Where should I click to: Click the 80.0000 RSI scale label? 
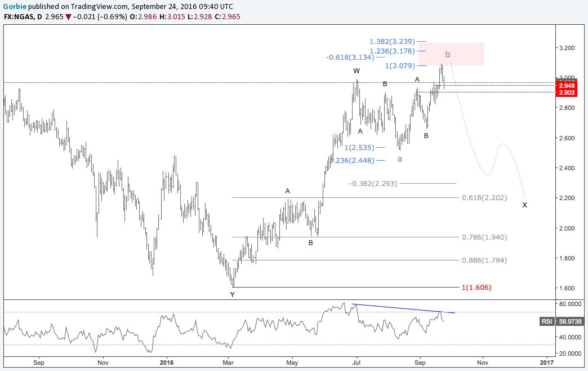[570, 304]
